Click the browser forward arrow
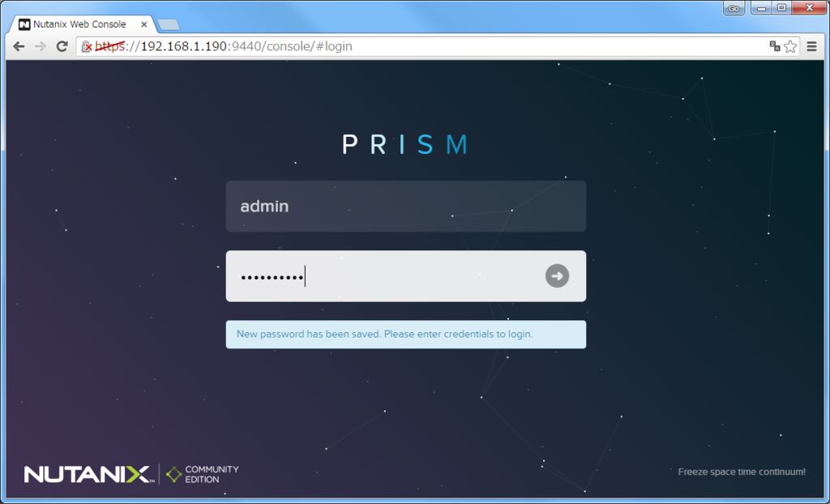The image size is (830, 504). pos(41,46)
